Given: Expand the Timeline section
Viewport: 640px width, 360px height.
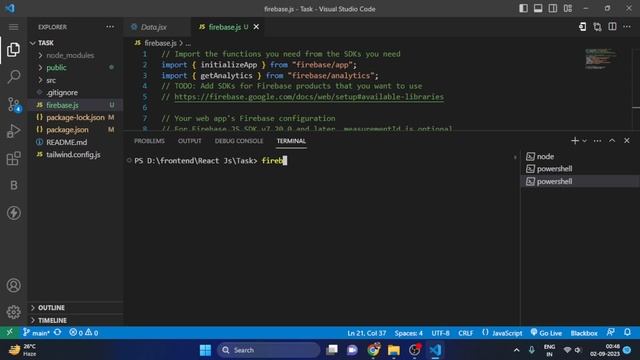Looking at the screenshot, I should 76,320.
